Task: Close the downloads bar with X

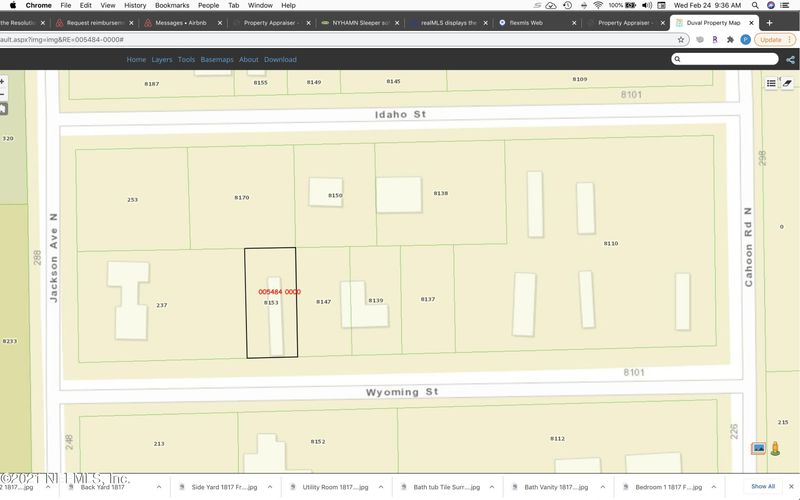Action: pyautogui.click(x=791, y=486)
